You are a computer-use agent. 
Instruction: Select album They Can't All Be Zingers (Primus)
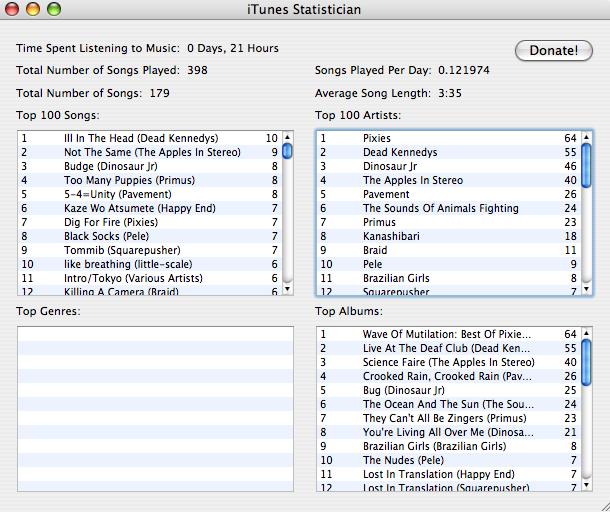tap(449, 418)
